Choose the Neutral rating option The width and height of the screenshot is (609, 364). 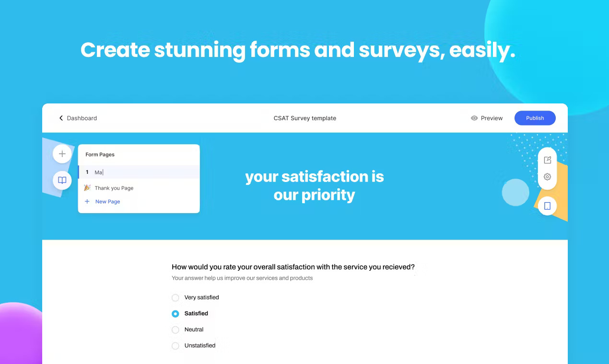(x=175, y=330)
